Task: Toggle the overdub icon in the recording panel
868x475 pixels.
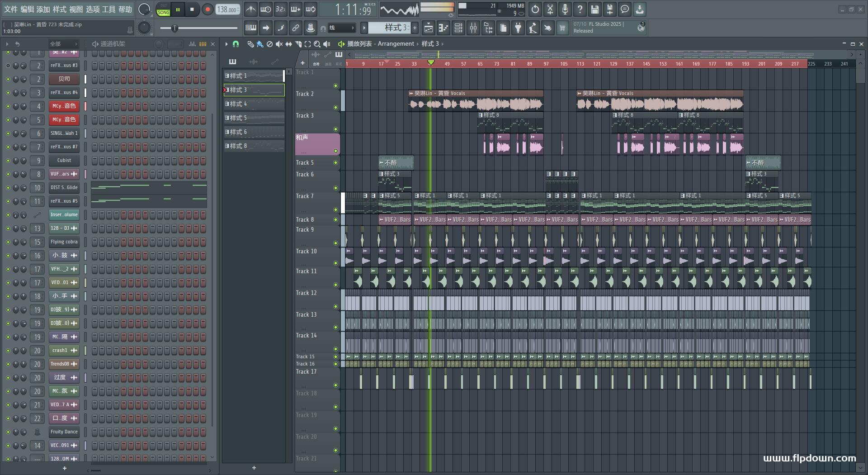Action: click(296, 9)
